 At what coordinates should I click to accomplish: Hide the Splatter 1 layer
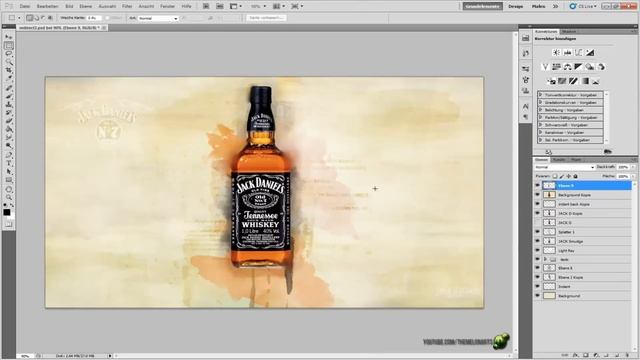pos(537,231)
